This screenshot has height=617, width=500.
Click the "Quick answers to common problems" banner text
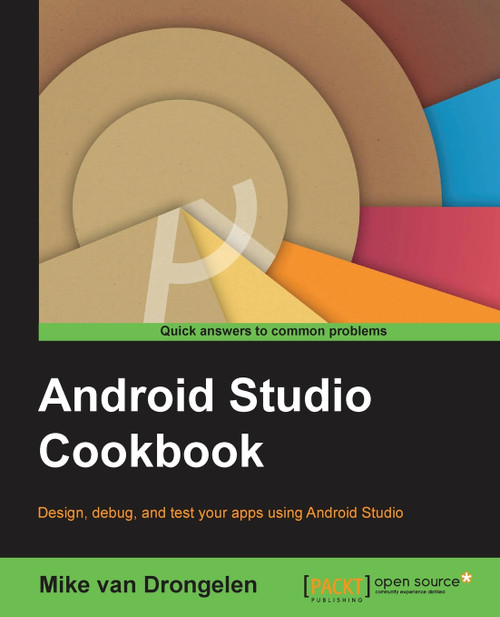click(x=273, y=331)
